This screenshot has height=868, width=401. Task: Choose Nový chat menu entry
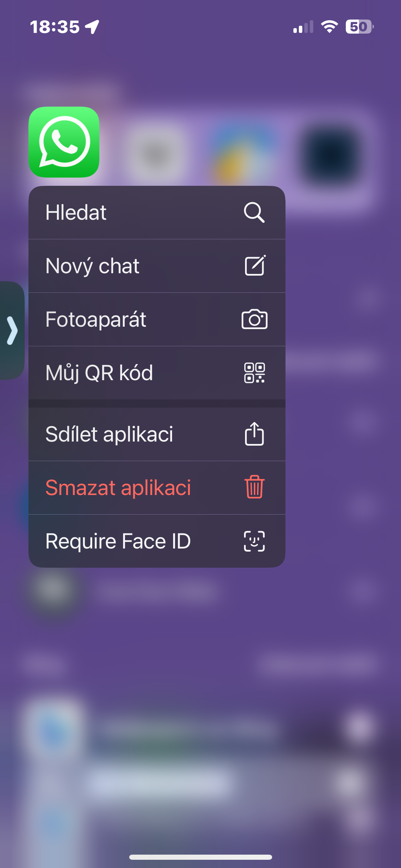93,266
